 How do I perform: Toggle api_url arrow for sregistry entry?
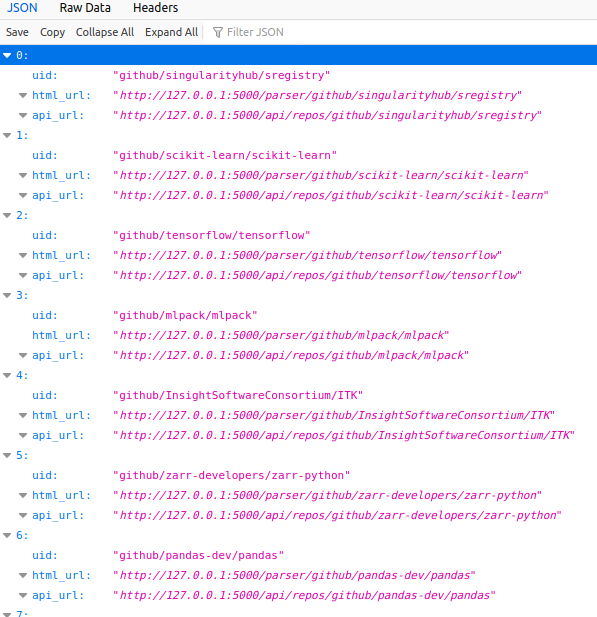[23, 115]
